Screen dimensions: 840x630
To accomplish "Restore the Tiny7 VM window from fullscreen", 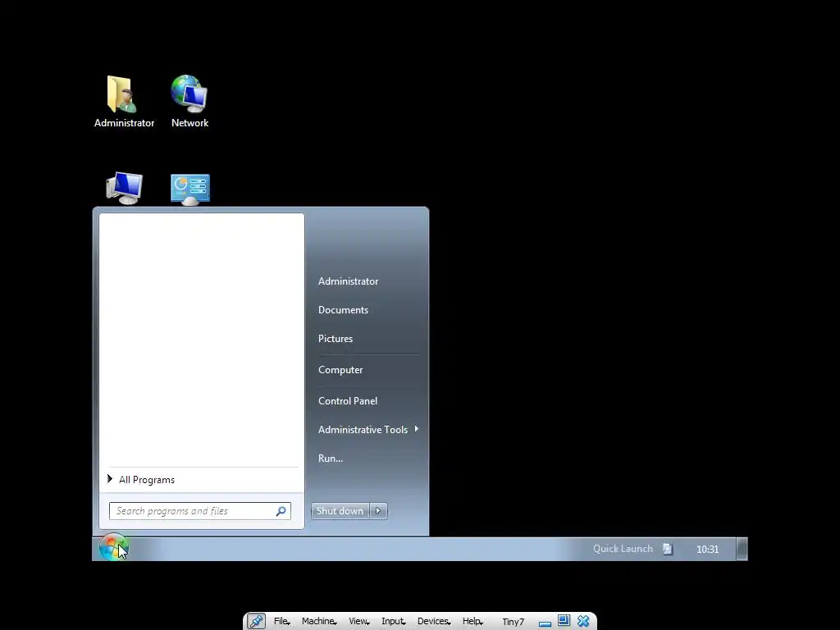I will click(564, 621).
